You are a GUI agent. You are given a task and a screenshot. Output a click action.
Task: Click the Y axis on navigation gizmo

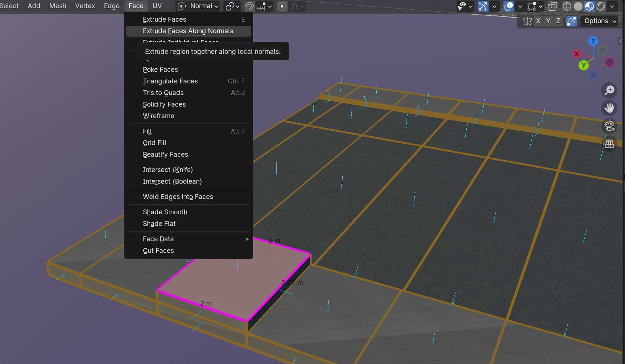click(583, 65)
